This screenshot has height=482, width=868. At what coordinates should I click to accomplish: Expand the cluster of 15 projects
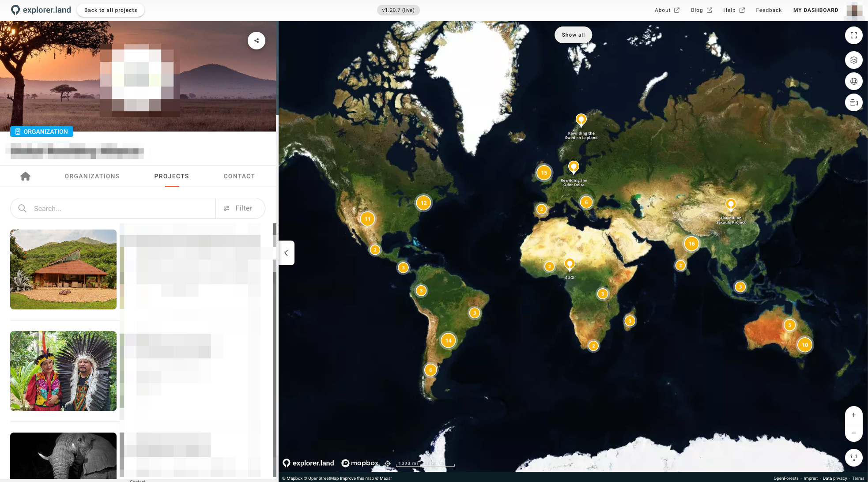point(544,173)
